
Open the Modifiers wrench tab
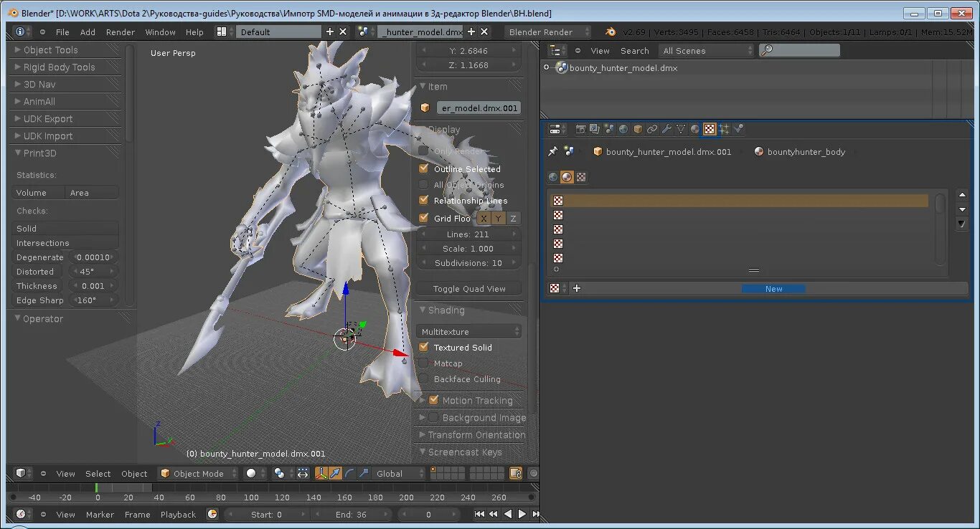pyautogui.click(x=666, y=129)
